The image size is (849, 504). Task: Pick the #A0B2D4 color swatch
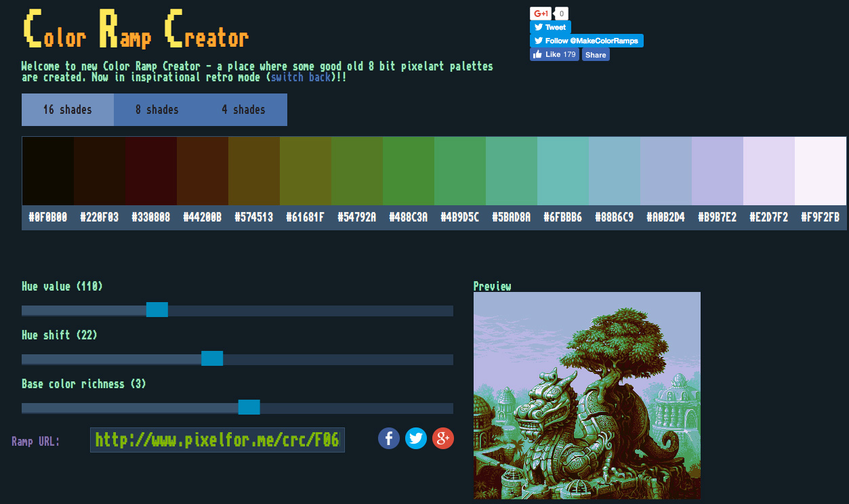click(x=666, y=171)
